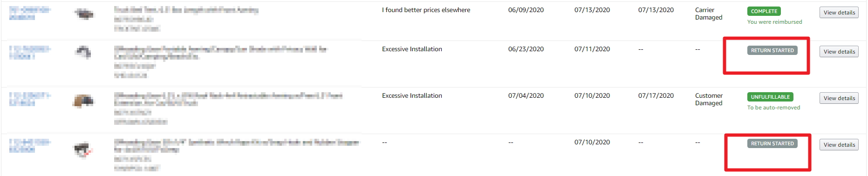Click the green UNFULFILLABLE status badge

point(770,97)
